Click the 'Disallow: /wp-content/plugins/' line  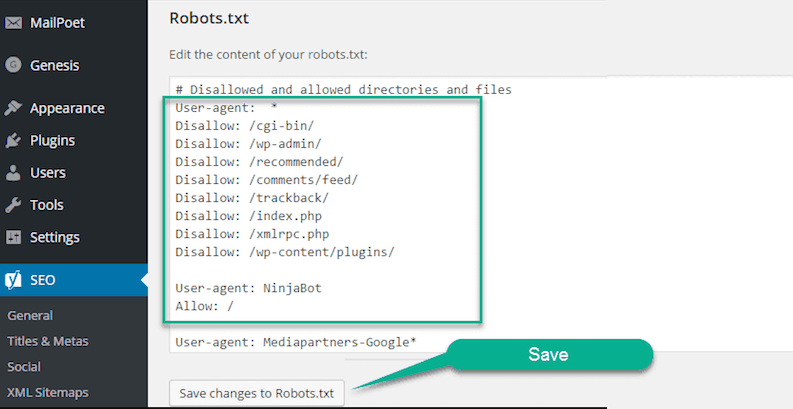point(285,252)
